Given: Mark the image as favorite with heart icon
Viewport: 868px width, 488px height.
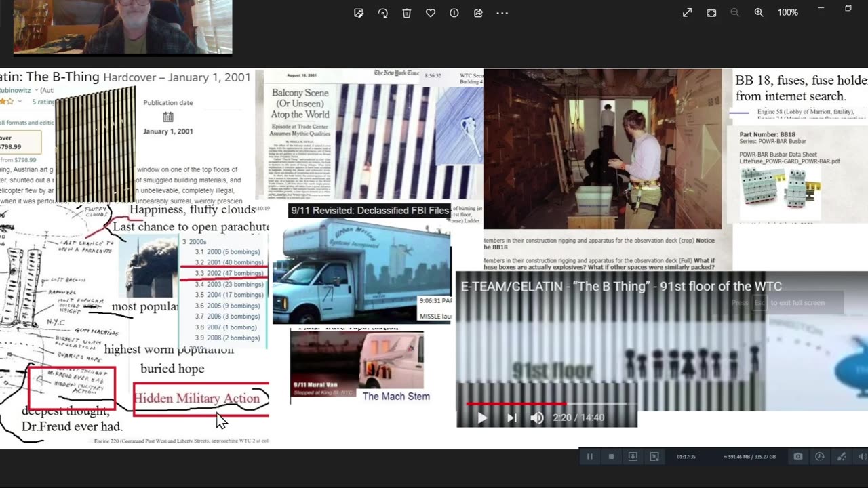Looking at the screenshot, I should click(431, 13).
